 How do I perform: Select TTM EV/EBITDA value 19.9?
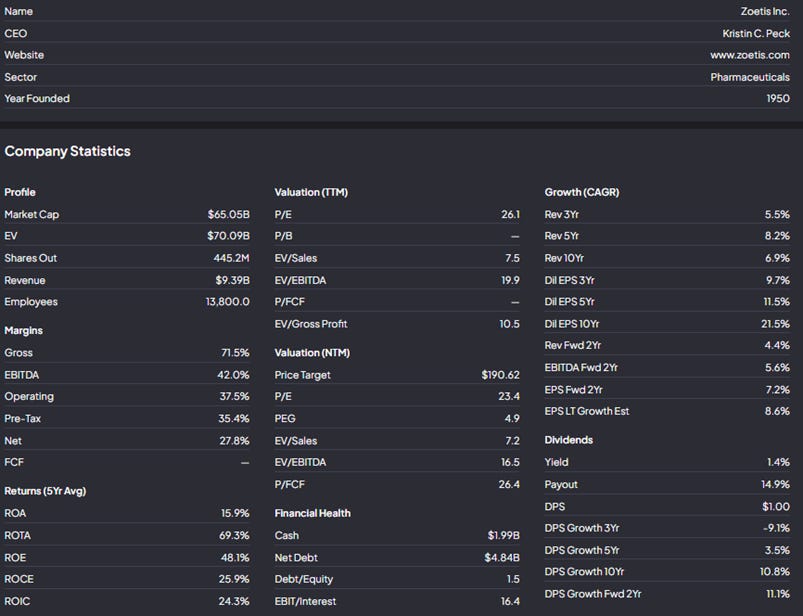[511, 280]
